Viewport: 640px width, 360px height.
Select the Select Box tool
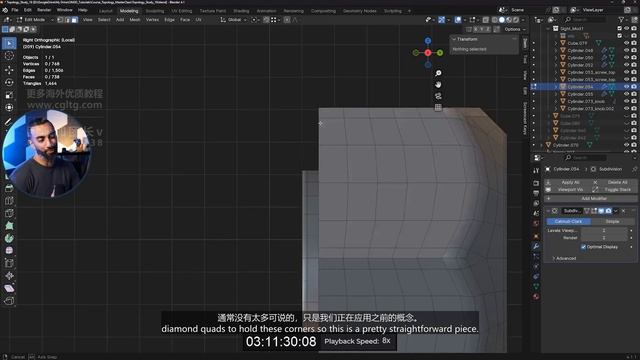pyautogui.click(x=9, y=43)
